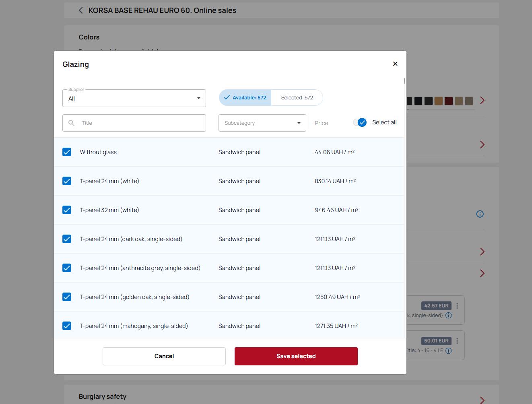Click the back arrow beside KORSA BASE title
532x404 pixels.
(81, 10)
